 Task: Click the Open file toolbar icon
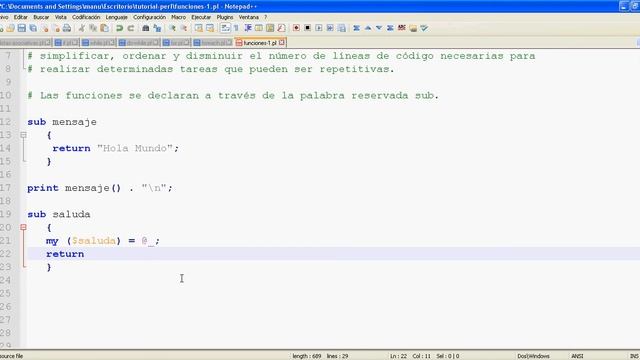(x=11, y=28)
